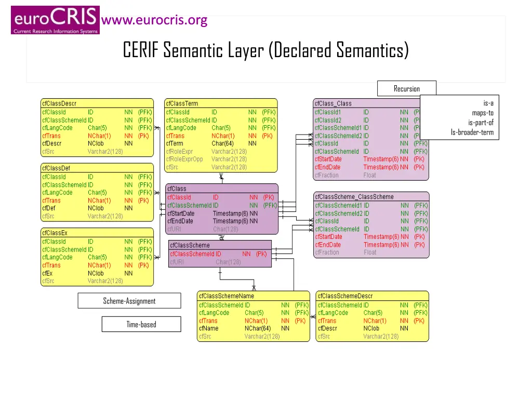Click cfFraction in cfClassScheme_ClassScheme table
Screen dimensions: 532x399
coord(371,252)
